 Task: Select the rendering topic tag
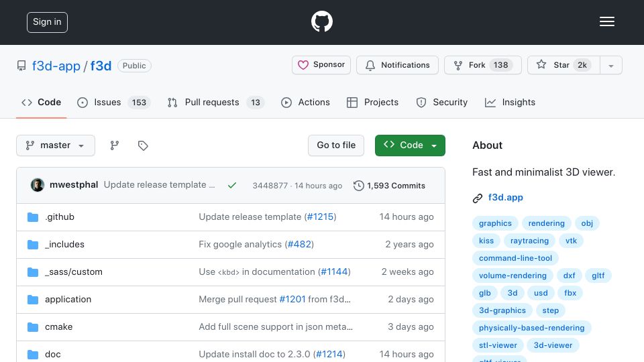coord(546,223)
